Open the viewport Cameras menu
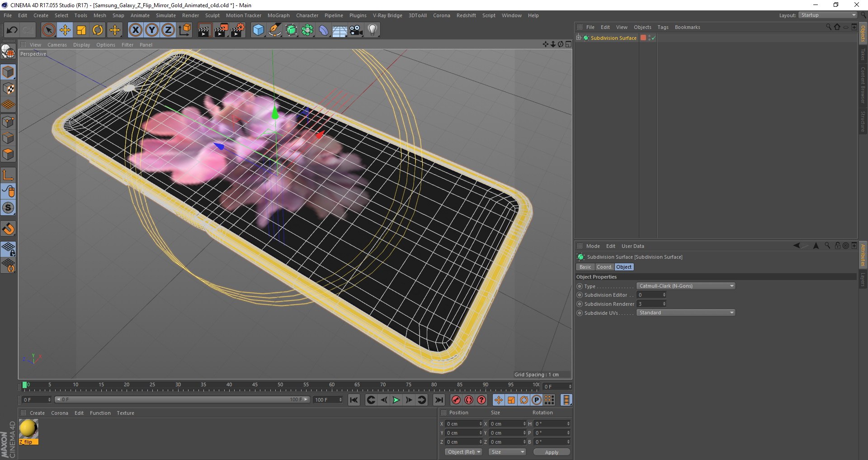This screenshot has height=460, width=868. point(57,45)
